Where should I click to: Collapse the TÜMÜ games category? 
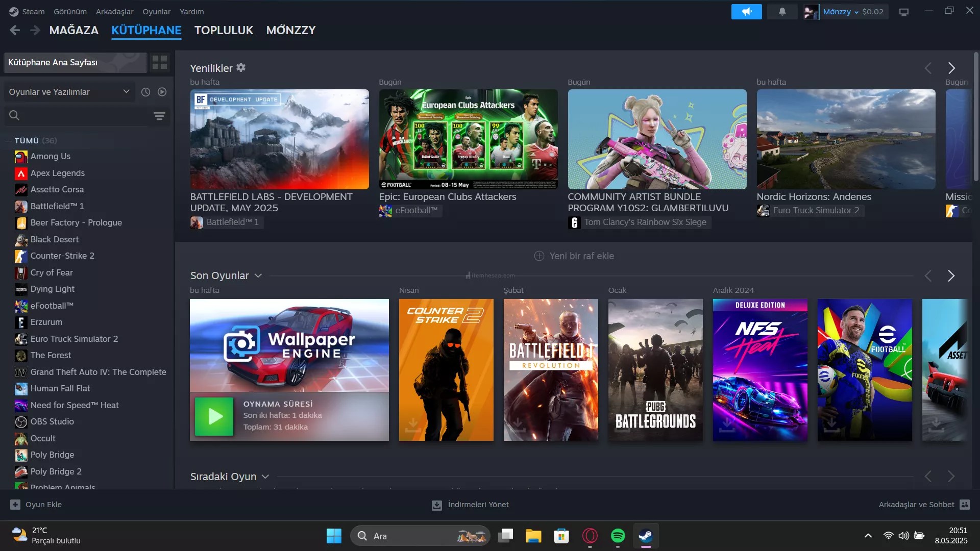point(8,141)
